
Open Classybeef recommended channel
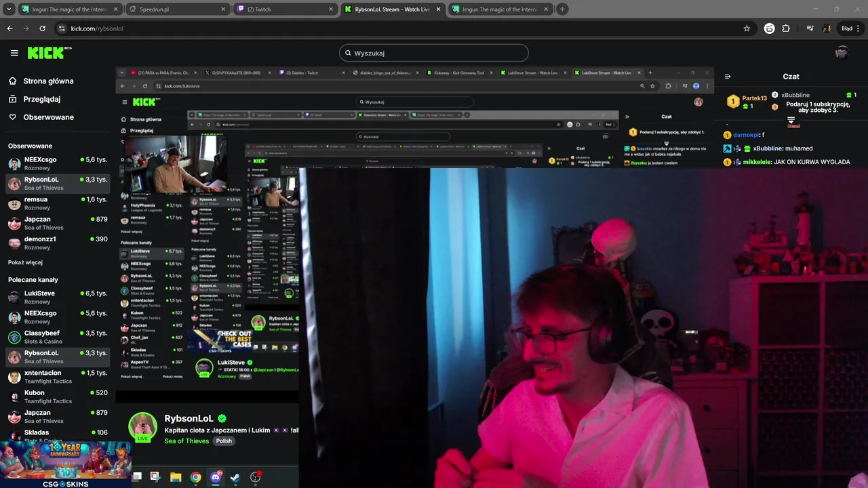pos(57,337)
